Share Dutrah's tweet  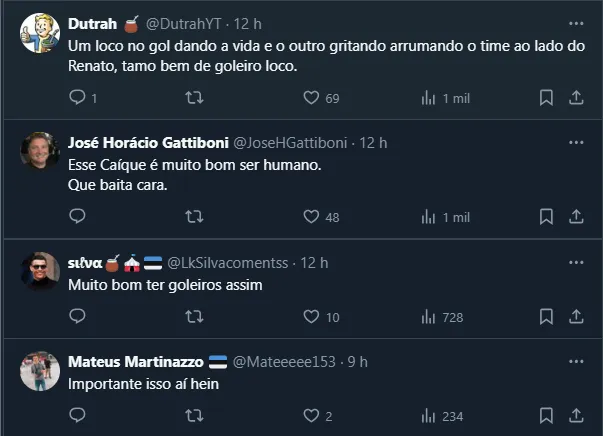point(576,98)
